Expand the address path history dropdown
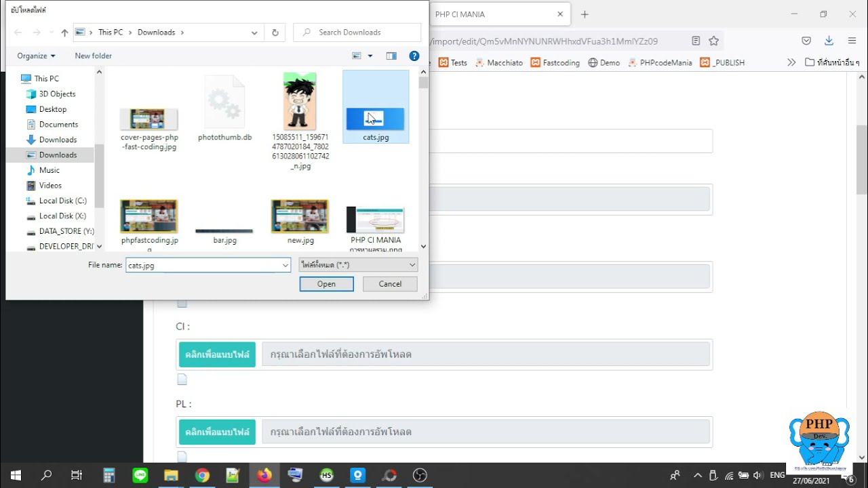This screenshot has width=868, height=488. tap(254, 33)
